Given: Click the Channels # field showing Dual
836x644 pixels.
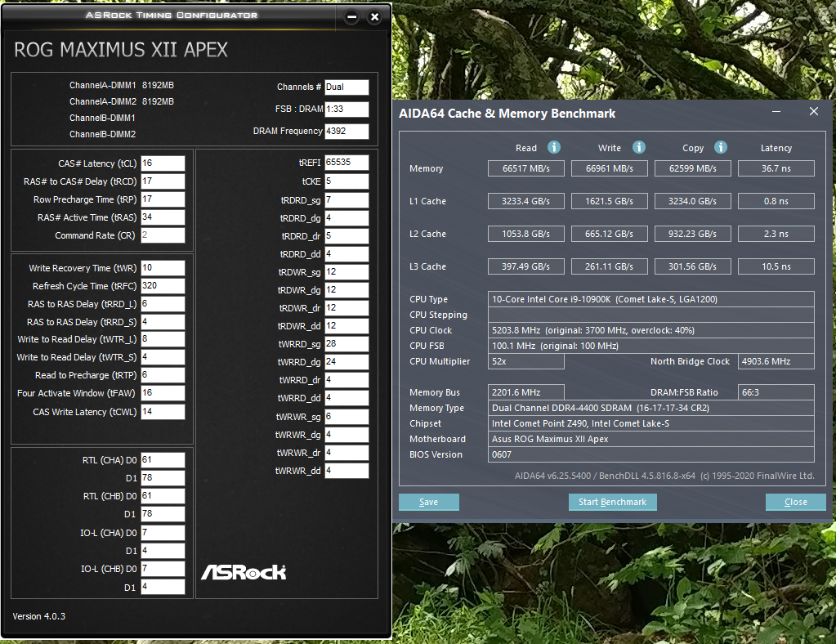Looking at the screenshot, I should [346, 87].
